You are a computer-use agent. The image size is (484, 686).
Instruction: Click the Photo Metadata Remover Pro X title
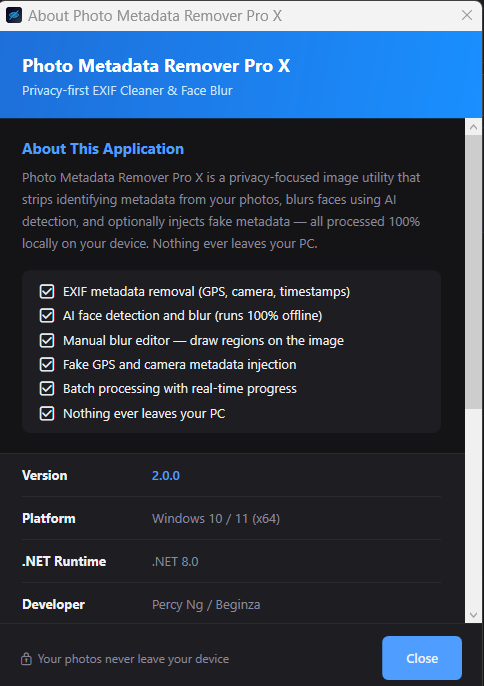156,66
